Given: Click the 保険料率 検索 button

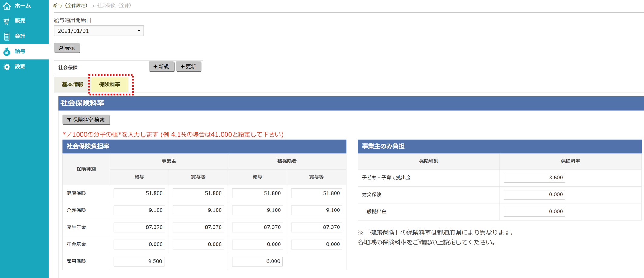Looking at the screenshot, I should (x=86, y=119).
